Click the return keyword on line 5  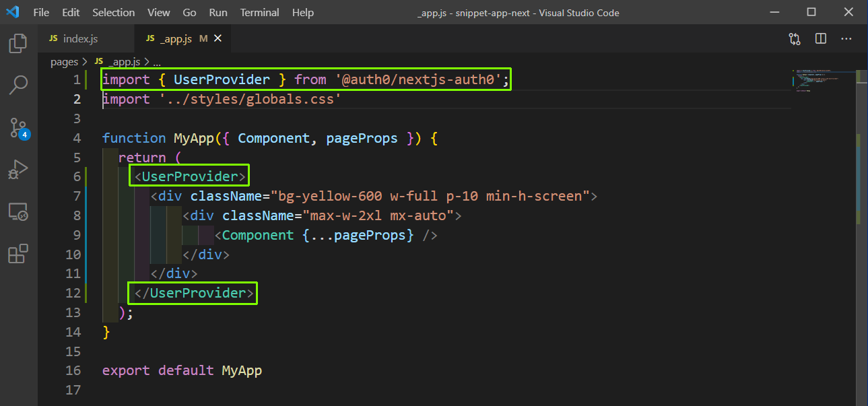pos(142,158)
